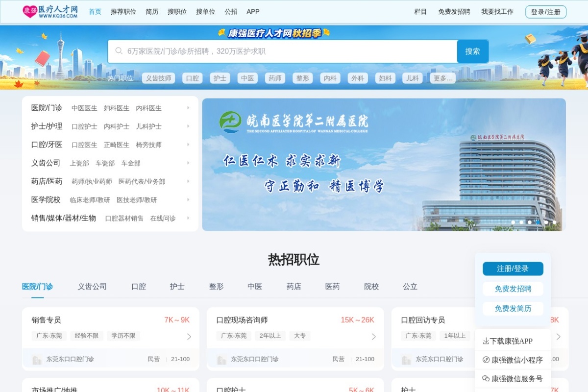588x392 pixels.
Task: Click the KQ36 site logo
Action: (x=50, y=12)
